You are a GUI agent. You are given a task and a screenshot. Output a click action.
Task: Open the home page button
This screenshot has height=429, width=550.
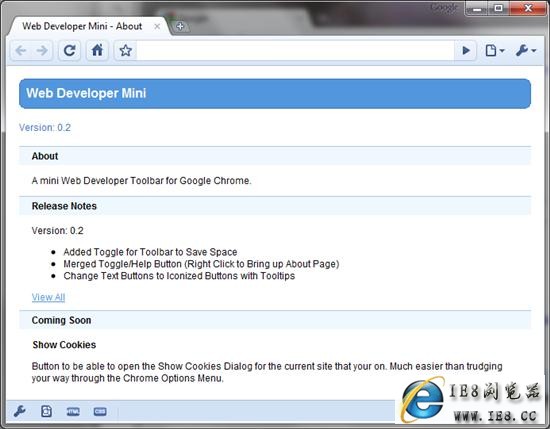[x=97, y=51]
